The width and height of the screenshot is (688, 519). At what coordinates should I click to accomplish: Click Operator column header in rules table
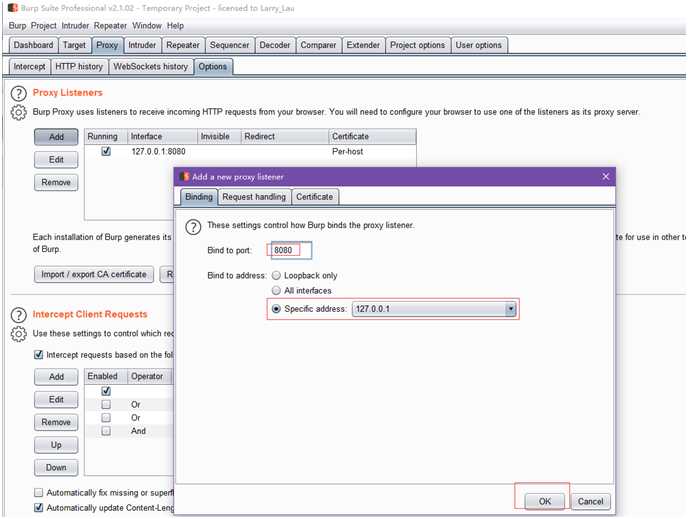click(x=149, y=376)
